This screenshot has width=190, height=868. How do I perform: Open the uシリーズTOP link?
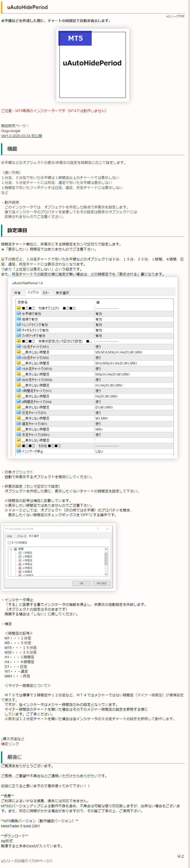click(x=175, y=16)
